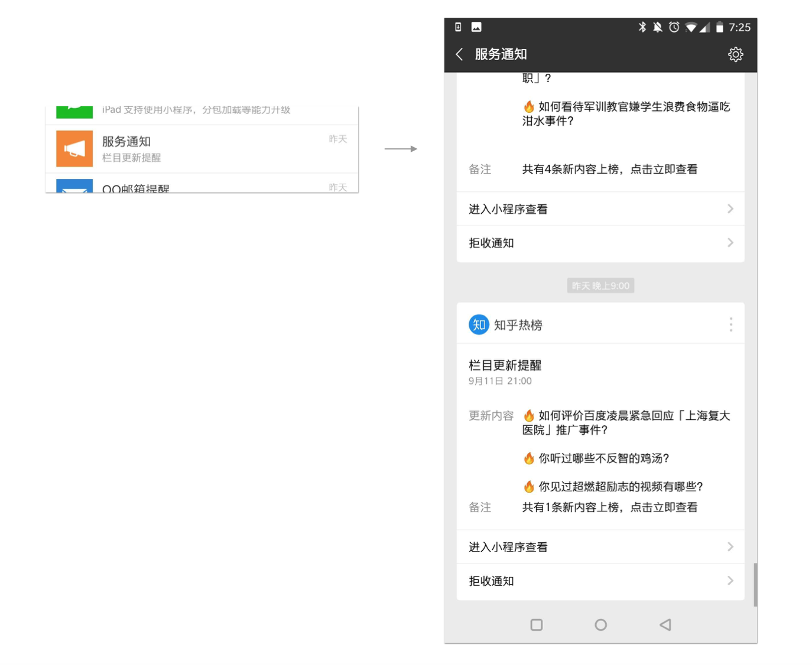Tap 昨天 timestamp on 服务通知 row
This screenshot has height=665, width=812.
click(338, 139)
